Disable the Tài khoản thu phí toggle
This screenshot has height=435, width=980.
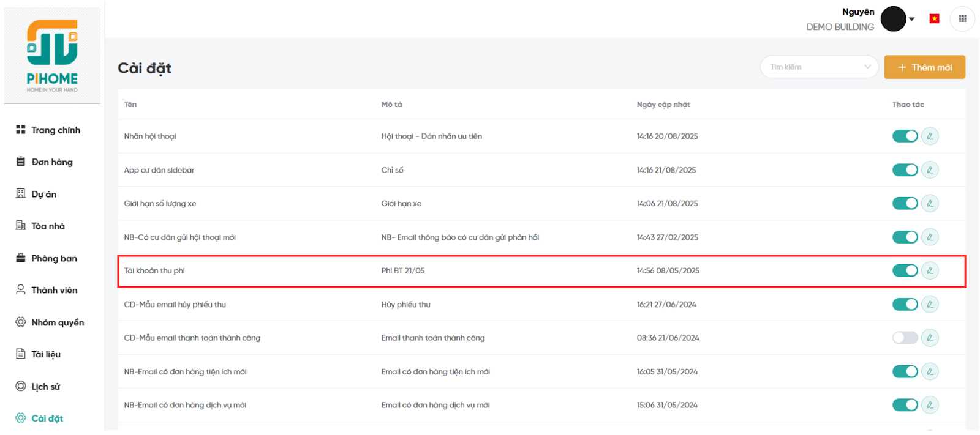point(905,270)
